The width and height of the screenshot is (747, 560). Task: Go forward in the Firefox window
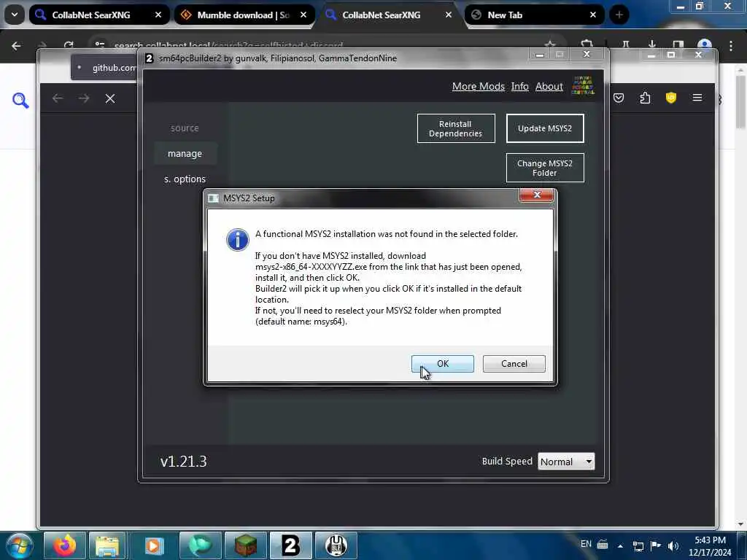pos(84,98)
